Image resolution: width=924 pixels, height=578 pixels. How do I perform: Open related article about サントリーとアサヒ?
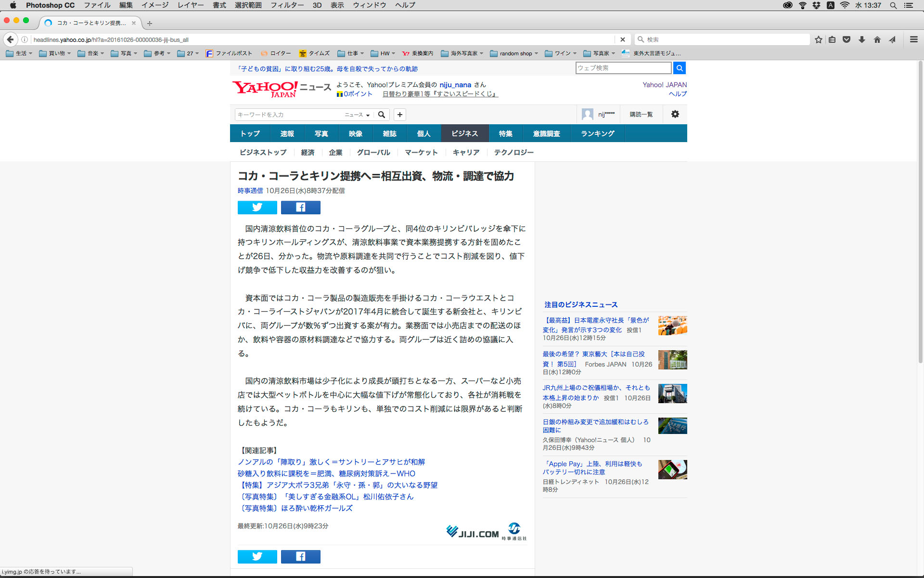(x=331, y=462)
